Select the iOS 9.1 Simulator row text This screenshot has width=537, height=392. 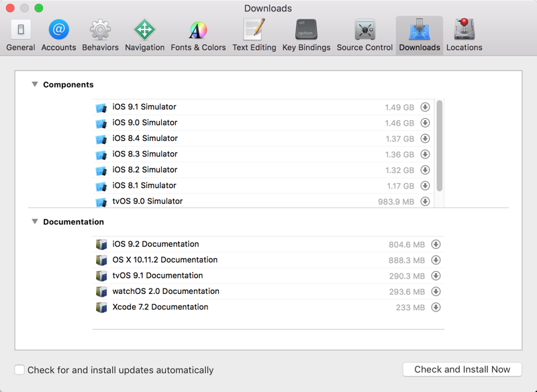point(144,107)
